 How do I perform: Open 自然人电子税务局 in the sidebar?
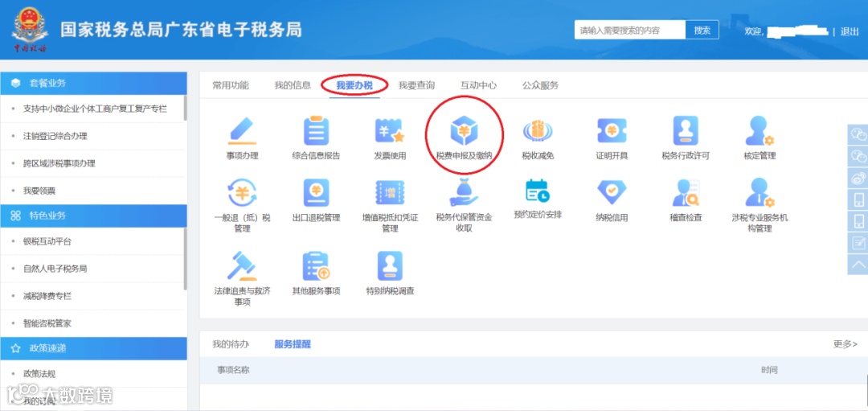(55, 269)
